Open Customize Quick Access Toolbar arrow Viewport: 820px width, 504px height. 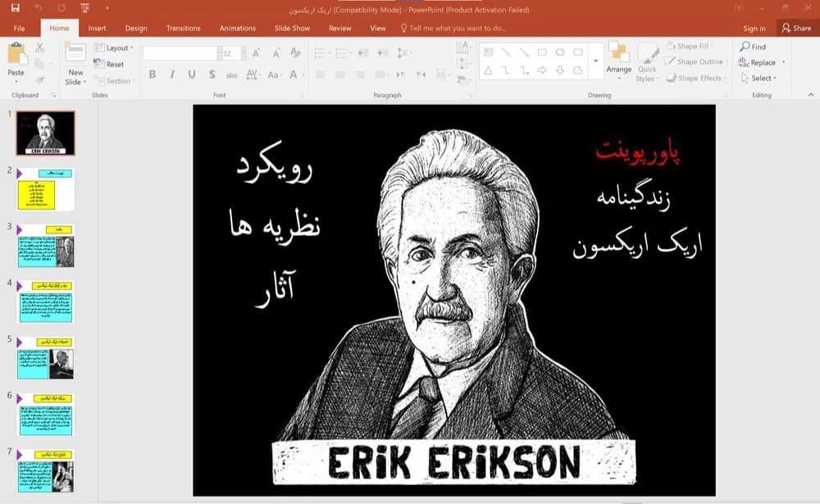pos(107,8)
